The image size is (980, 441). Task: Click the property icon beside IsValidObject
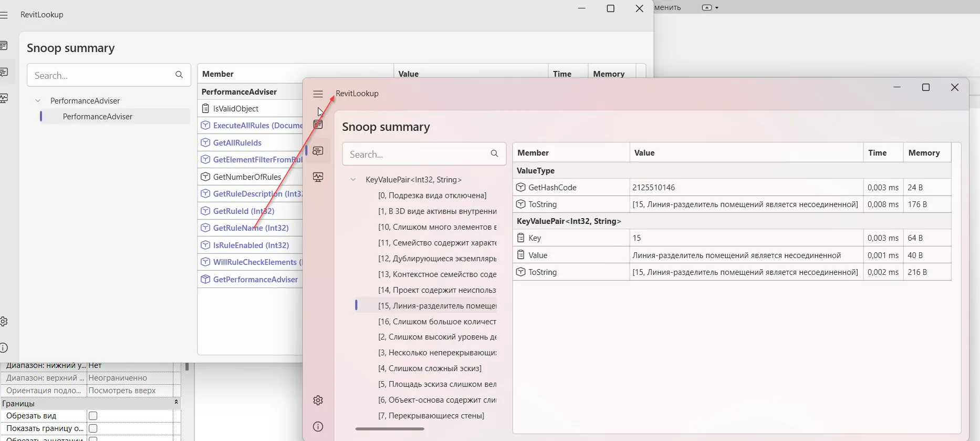coord(205,108)
